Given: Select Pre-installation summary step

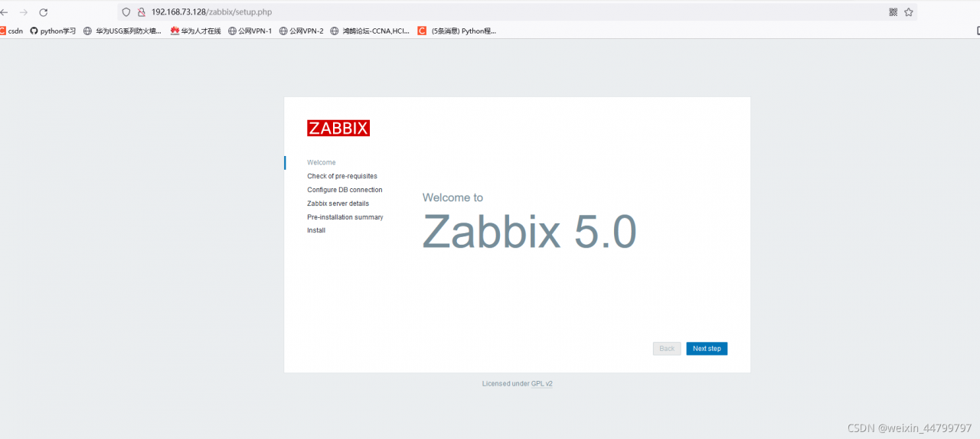Looking at the screenshot, I should [x=345, y=217].
